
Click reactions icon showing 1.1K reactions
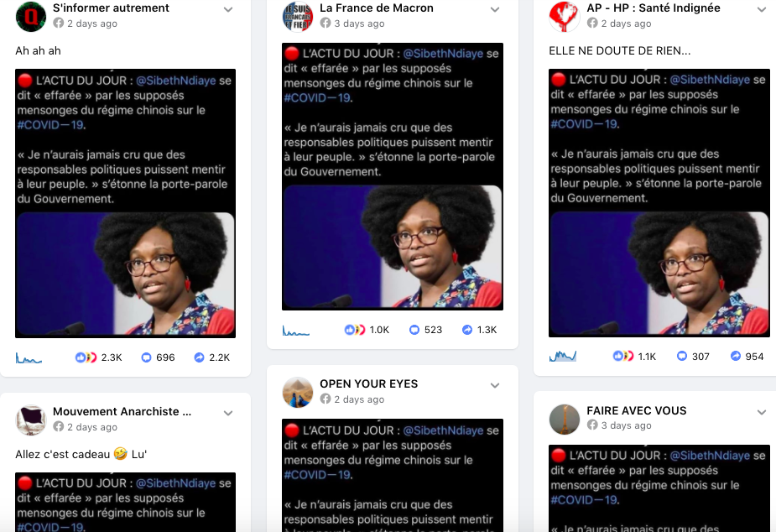(622, 356)
